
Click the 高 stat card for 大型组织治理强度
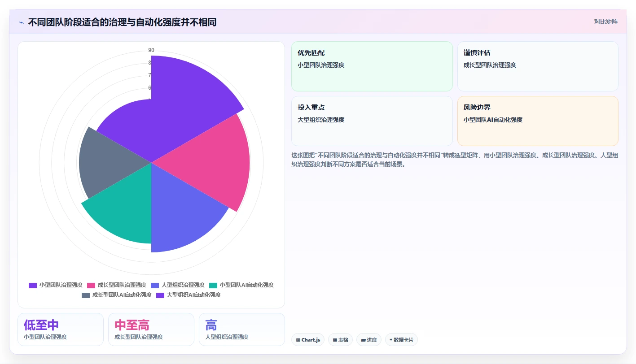coord(242,329)
